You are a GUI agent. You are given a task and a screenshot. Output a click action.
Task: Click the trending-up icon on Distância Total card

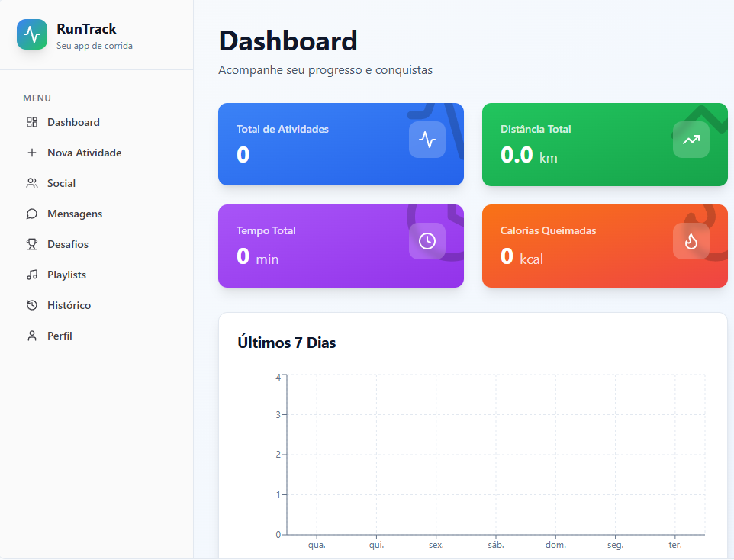tap(691, 140)
